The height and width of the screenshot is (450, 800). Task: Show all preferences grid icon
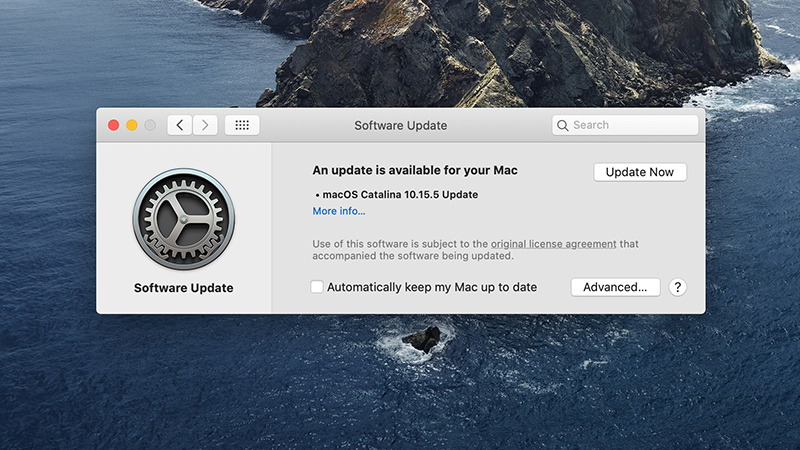[242, 125]
